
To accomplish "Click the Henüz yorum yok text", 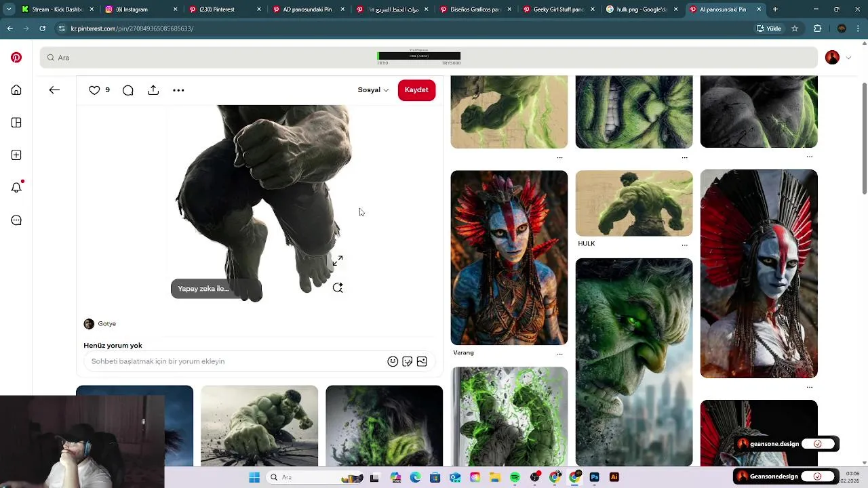I will coord(113,346).
